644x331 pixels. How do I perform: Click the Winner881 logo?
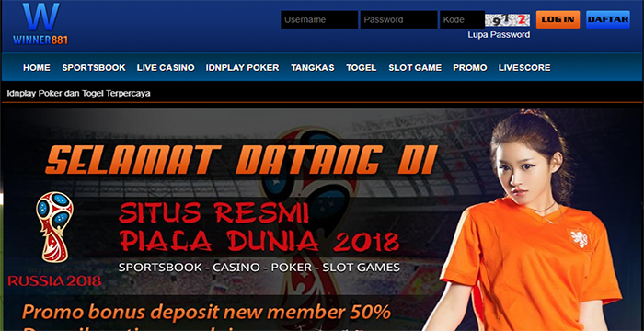pyautogui.click(x=40, y=24)
